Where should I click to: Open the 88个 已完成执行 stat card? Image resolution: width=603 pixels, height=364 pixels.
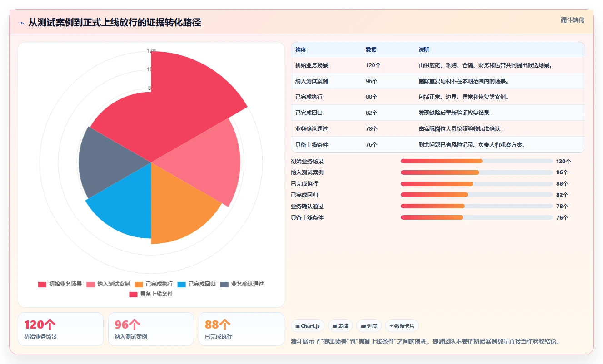(x=241, y=329)
